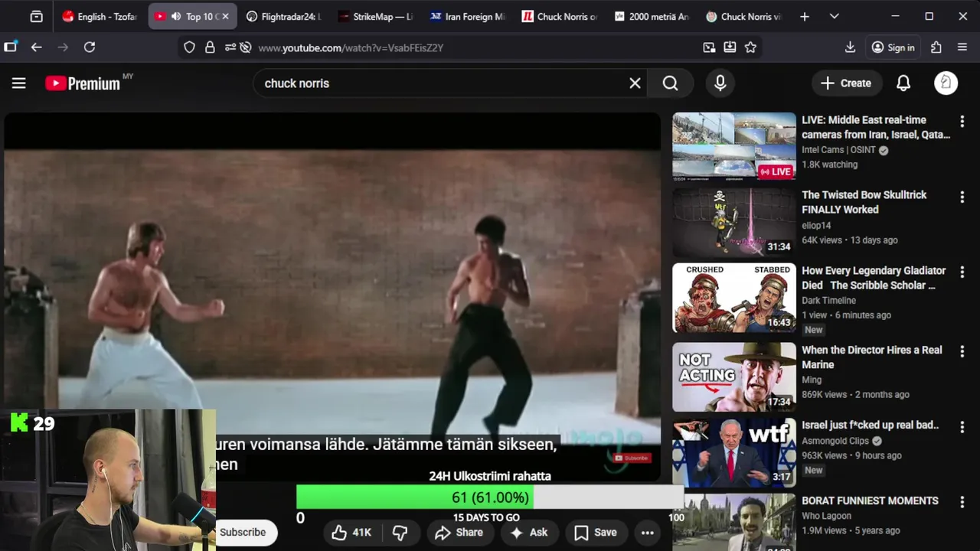Clear the chuck norris search text

pos(635,83)
